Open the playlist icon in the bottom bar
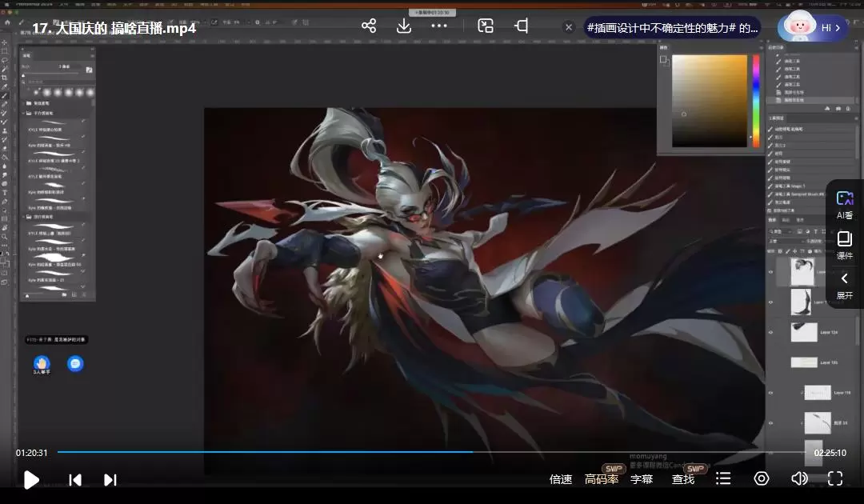Viewport: 864px width, 504px height. (723, 478)
